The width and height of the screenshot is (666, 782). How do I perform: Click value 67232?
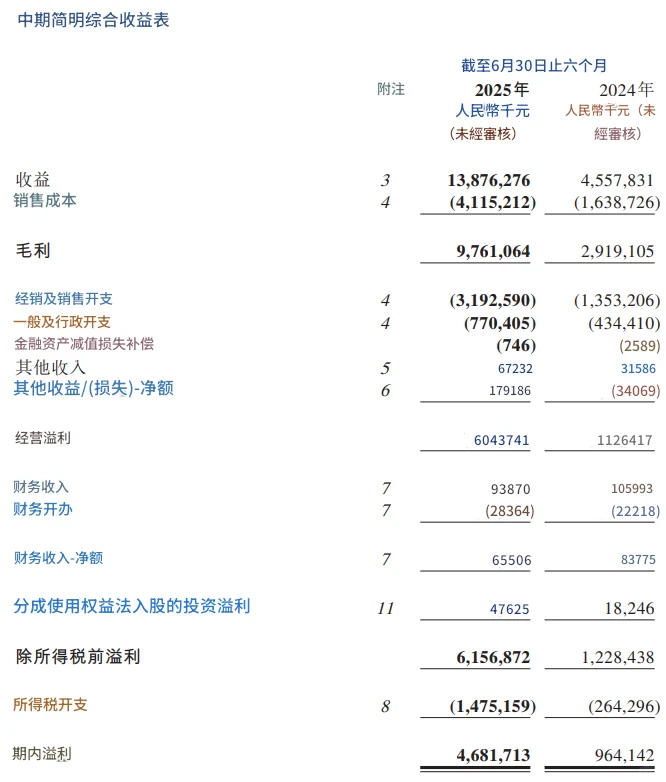[x=515, y=369]
